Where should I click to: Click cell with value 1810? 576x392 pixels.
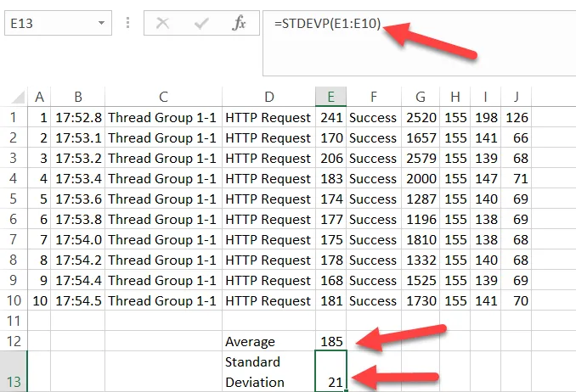click(x=421, y=239)
